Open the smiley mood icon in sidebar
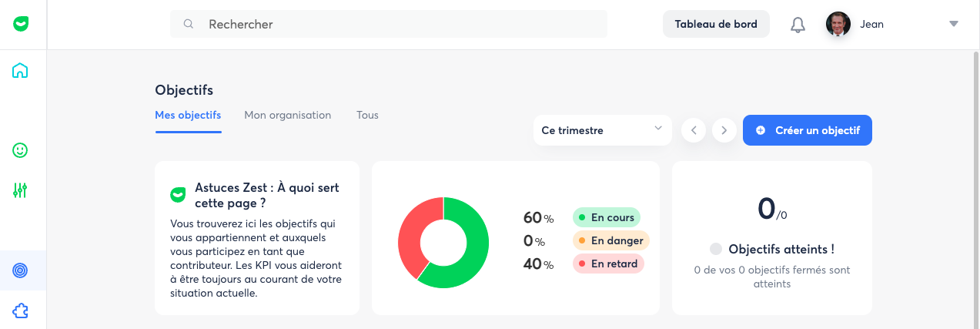 (21, 150)
